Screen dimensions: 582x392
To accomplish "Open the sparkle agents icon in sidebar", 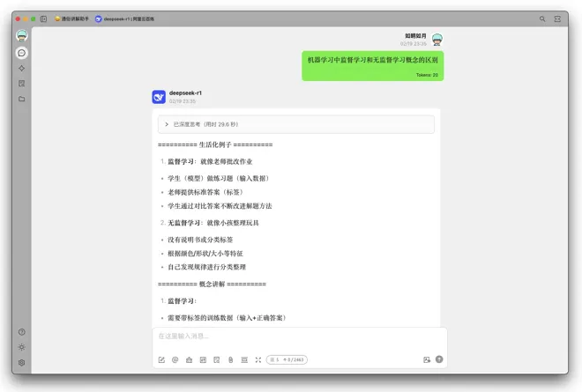I will (22, 68).
